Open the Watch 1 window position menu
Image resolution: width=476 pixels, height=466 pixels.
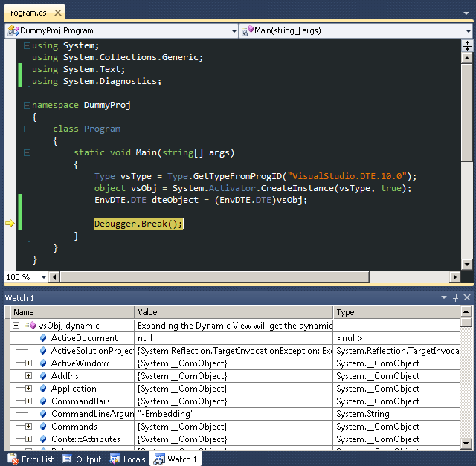[444, 297]
